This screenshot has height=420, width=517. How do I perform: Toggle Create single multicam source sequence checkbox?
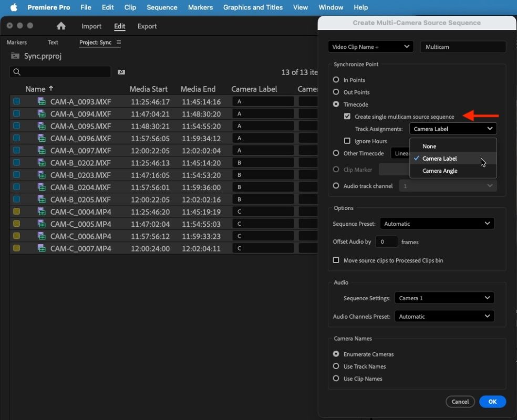coord(347,116)
